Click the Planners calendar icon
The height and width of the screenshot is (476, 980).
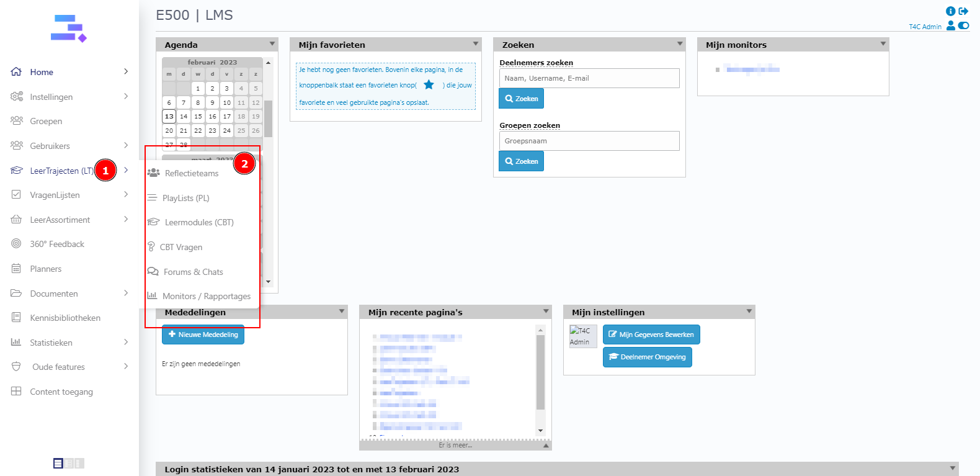point(17,269)
